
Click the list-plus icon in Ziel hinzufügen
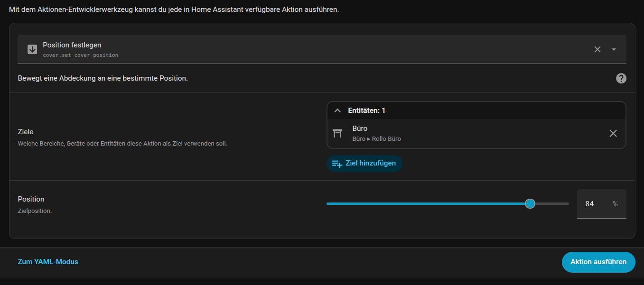coord(337,164)
